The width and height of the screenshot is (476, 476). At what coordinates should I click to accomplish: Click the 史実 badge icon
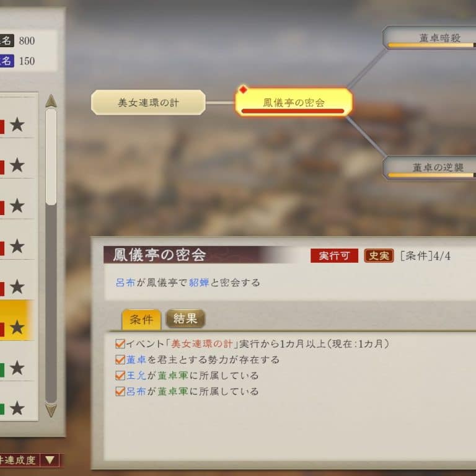coord(379,255)
